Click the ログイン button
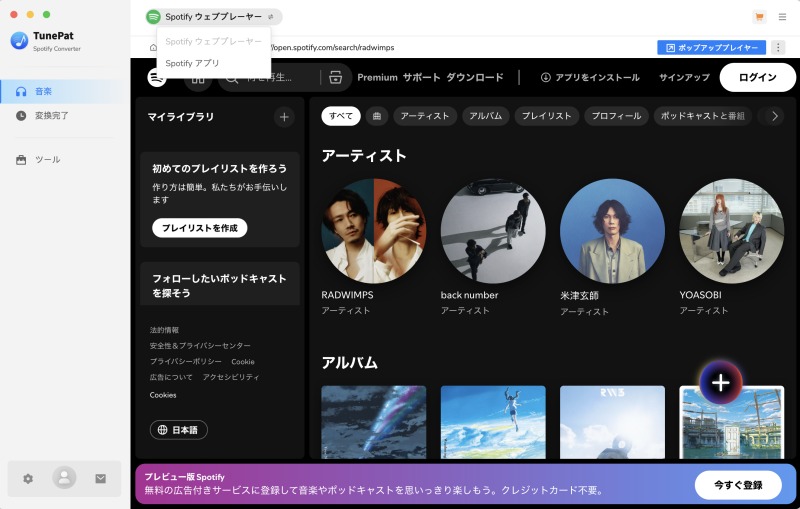This screenshot has height=509, width=800. [757, 78]
